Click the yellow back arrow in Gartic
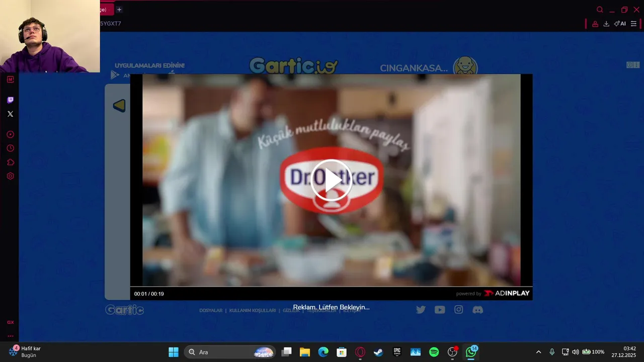 coord(119,106)
